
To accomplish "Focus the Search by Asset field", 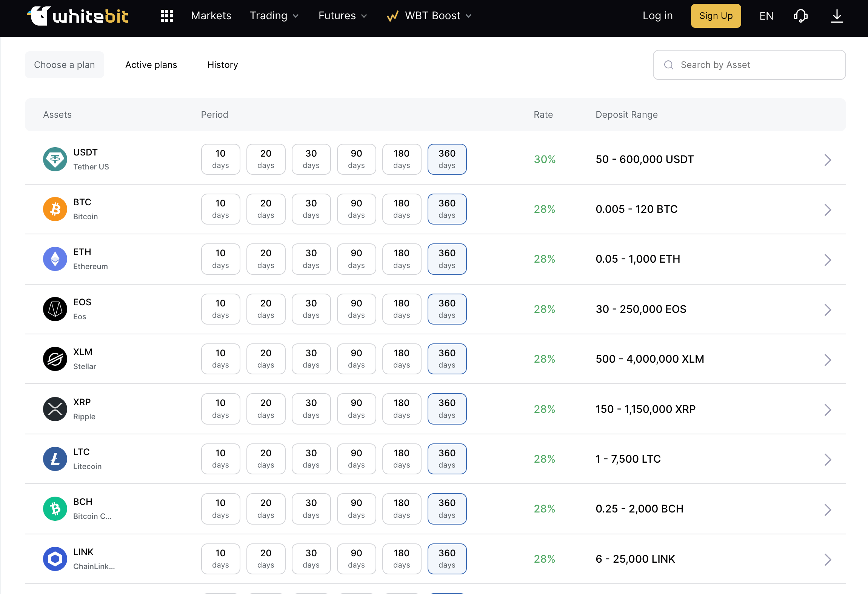I will [749, 65].
